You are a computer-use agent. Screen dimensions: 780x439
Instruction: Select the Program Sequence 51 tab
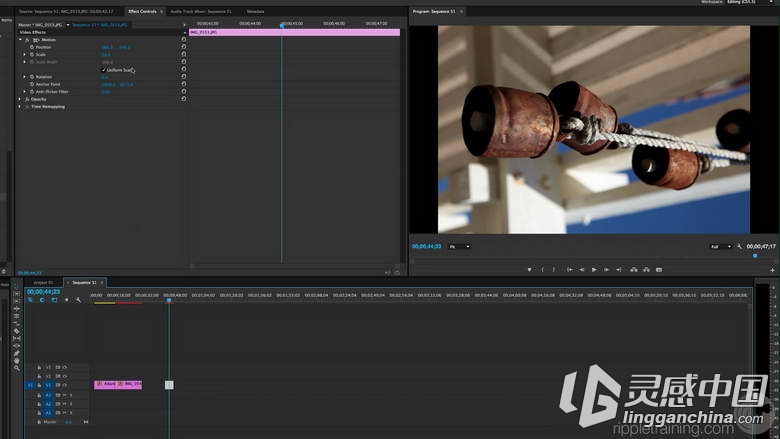434,11
